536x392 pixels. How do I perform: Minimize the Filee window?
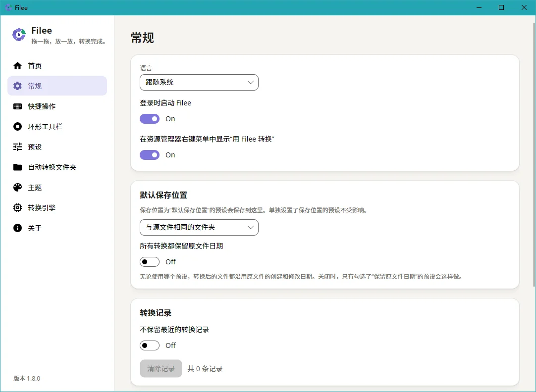coord(479,7)
